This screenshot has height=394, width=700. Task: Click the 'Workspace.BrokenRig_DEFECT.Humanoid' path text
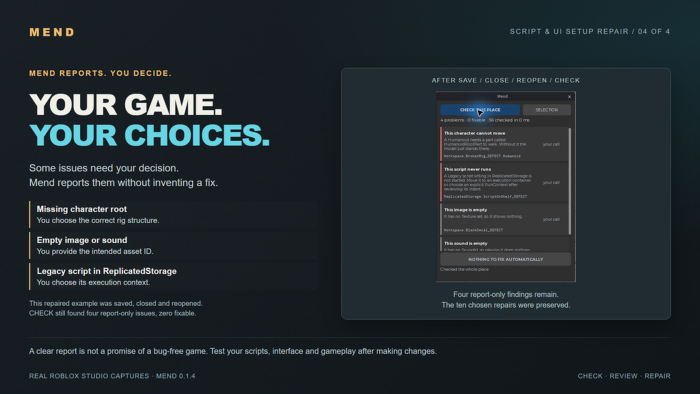[482, 156]
